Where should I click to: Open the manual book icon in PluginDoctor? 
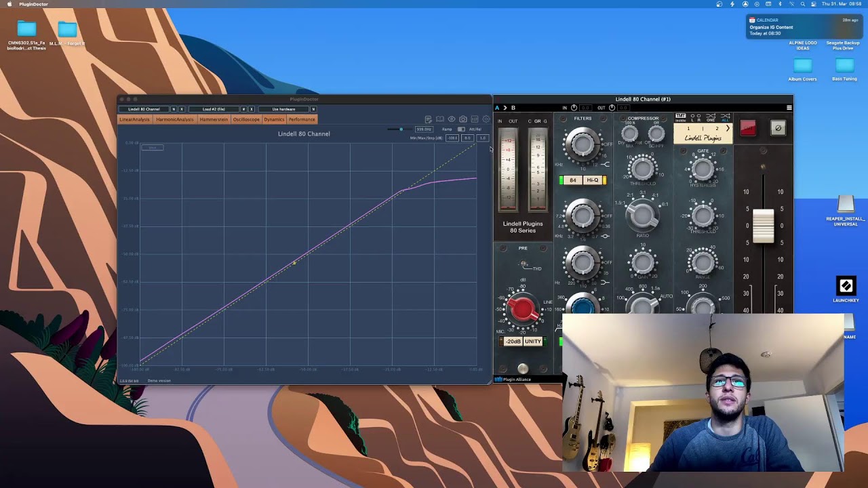(440, 119)
